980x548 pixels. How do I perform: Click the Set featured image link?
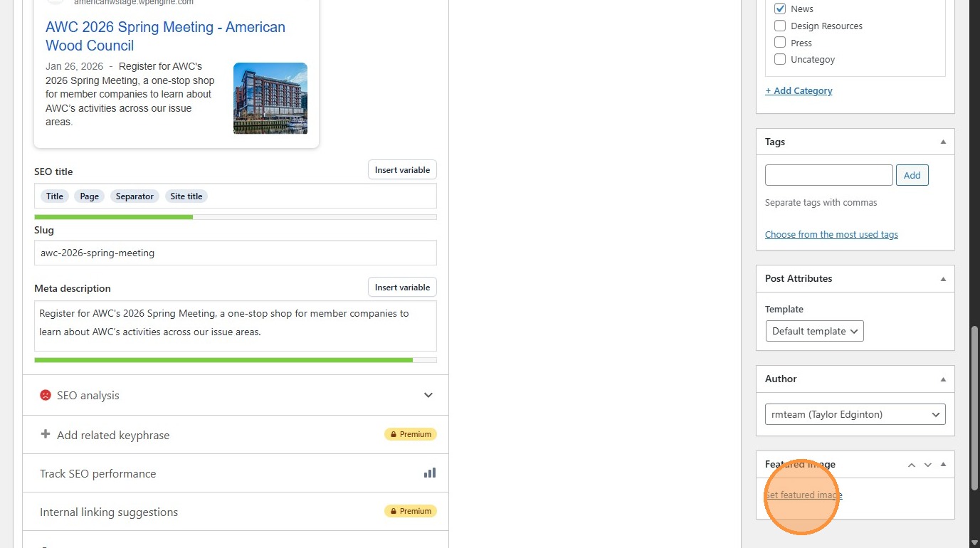[804, 495]
